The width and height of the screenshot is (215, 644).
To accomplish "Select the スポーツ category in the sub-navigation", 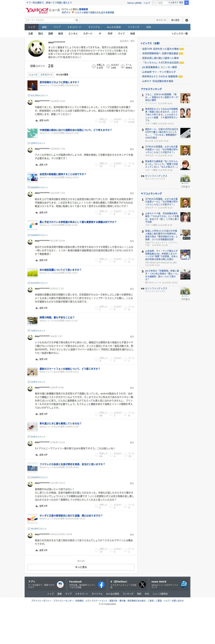I will click(88, 34).
